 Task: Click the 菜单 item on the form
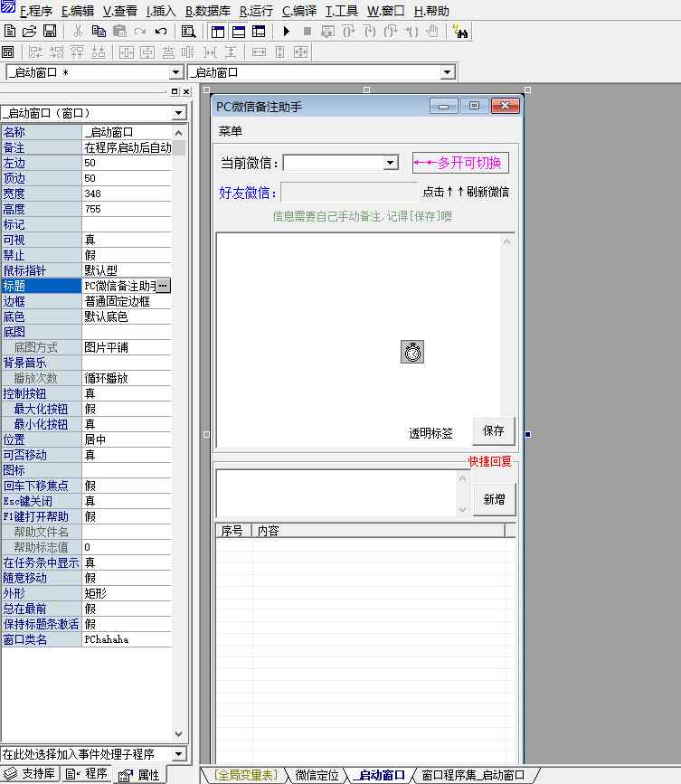(x=231, y=131)
